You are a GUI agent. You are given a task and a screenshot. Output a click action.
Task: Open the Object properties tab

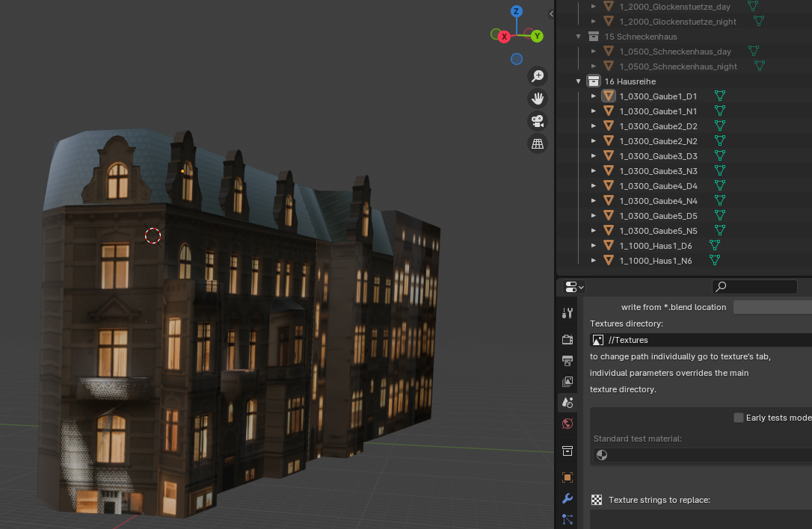tap(568, 477)
